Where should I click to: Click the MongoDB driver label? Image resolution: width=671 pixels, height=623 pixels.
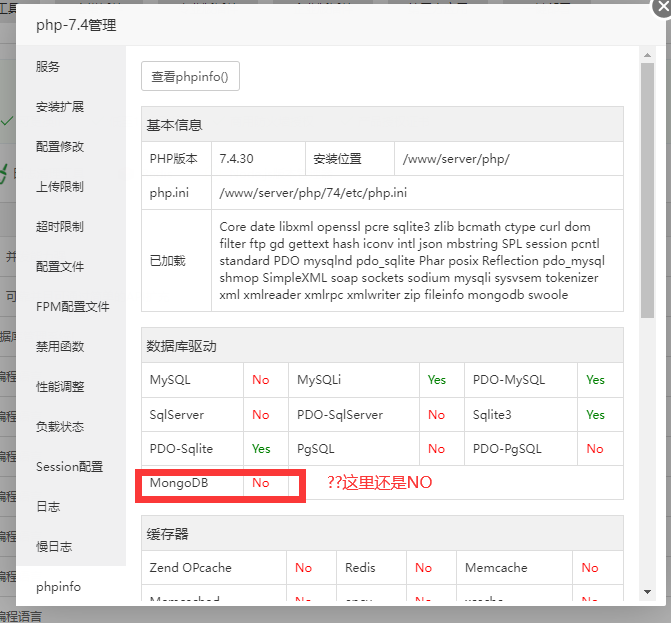(179, 483)
